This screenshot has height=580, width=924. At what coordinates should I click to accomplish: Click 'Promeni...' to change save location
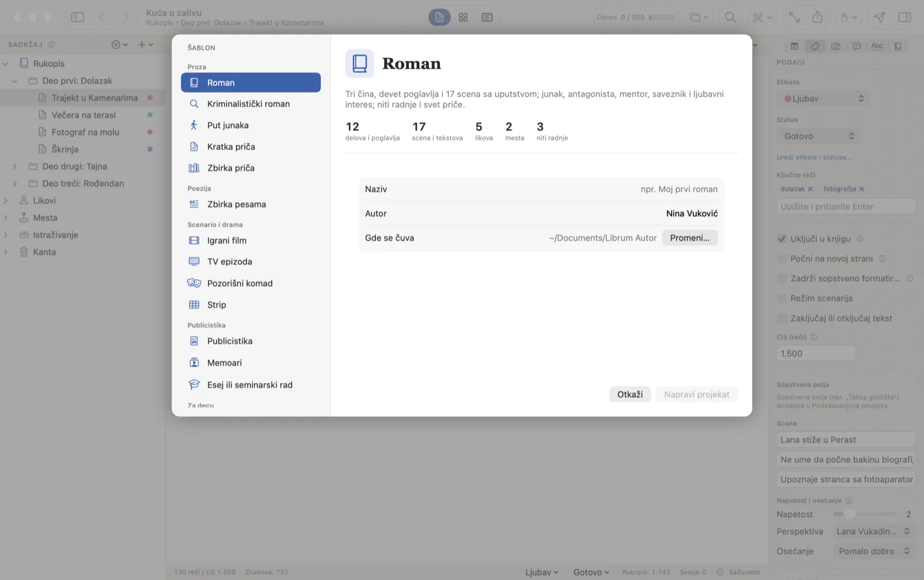coord(690,238)
